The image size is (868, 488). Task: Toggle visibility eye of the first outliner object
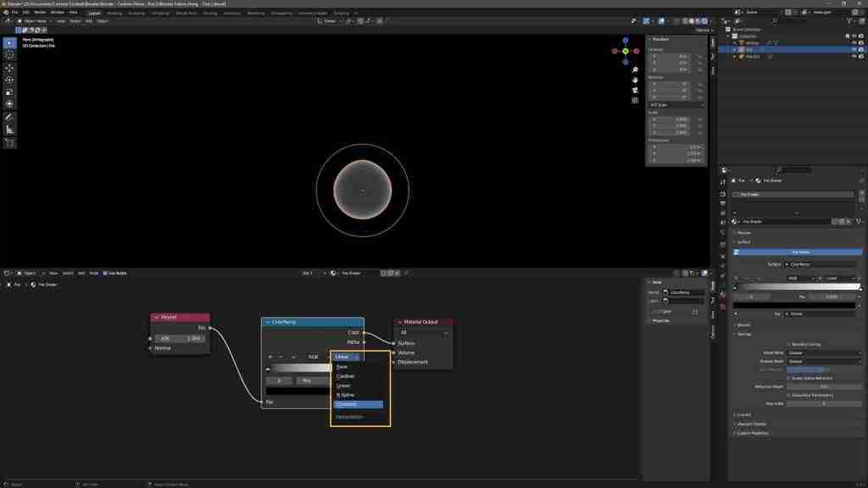(x=854, y=42)
